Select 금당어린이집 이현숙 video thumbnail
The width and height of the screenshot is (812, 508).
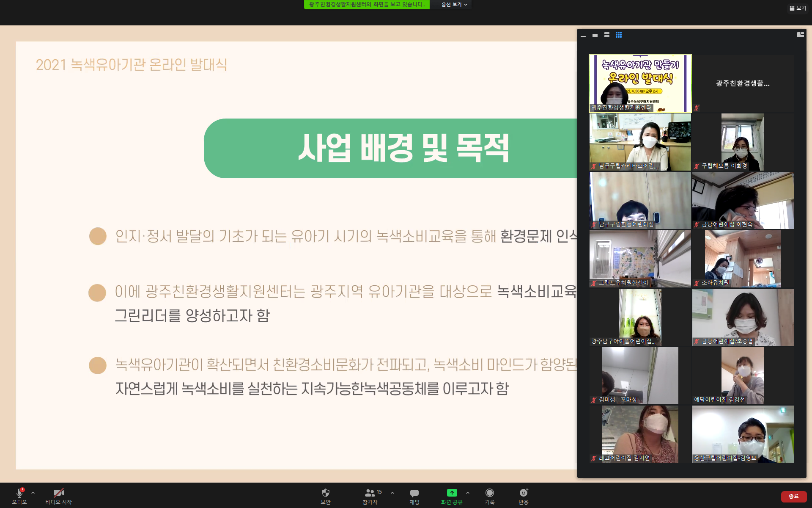tap(743, 200)
